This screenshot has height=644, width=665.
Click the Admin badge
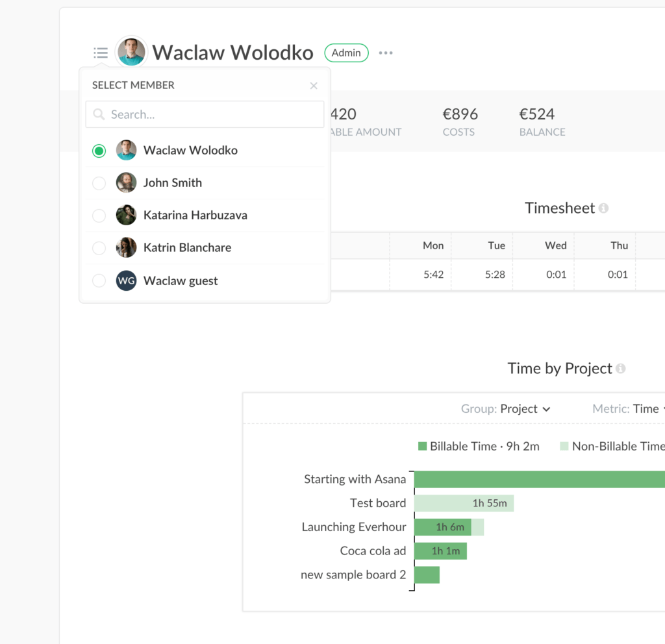346,53
